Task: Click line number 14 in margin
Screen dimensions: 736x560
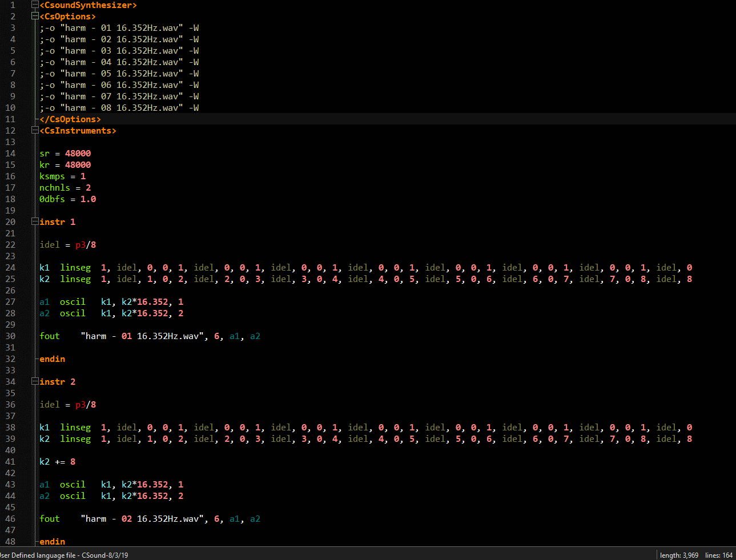Action: 10,154
